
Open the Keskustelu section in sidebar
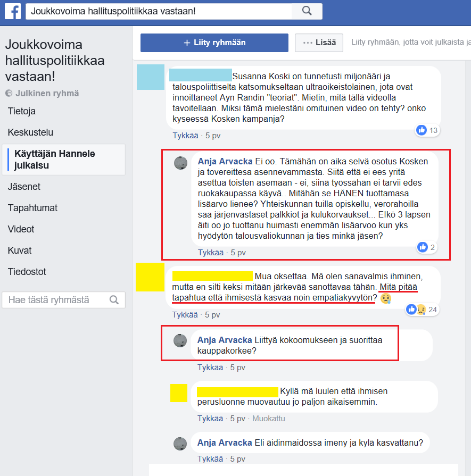(x=30, y=132)
